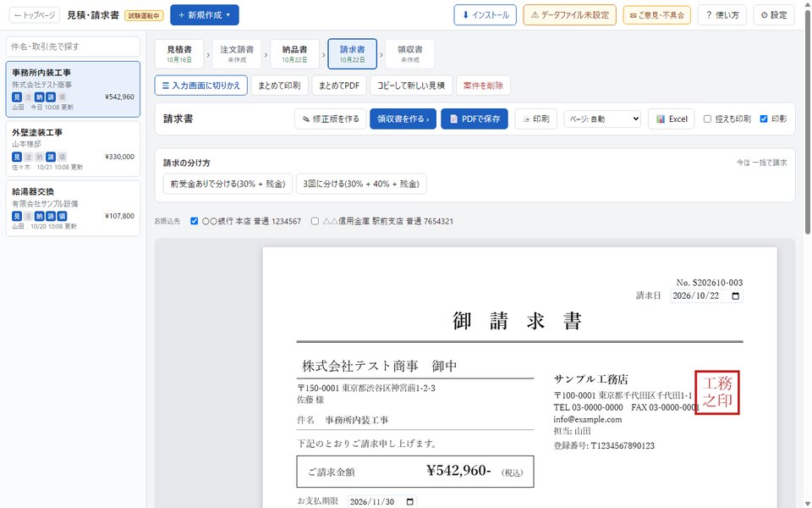812x508 pixels.
Task: Click the 請求日 date field 2026/10/22
Action: (706, 296)
